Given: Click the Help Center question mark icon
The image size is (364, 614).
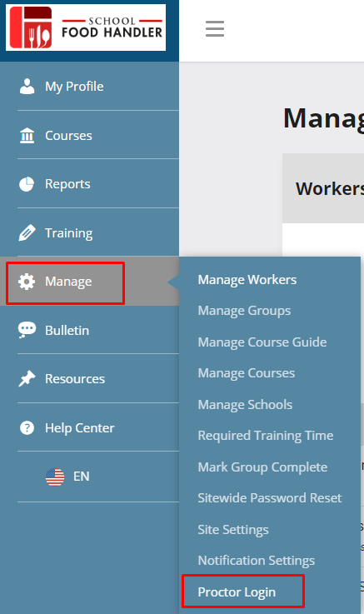Looking at the screenshot, I should click(x=27, y=427).
